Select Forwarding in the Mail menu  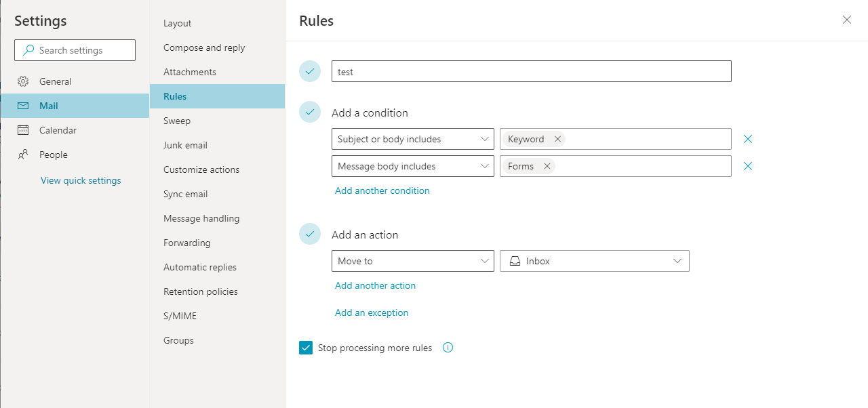click(217, 243)
